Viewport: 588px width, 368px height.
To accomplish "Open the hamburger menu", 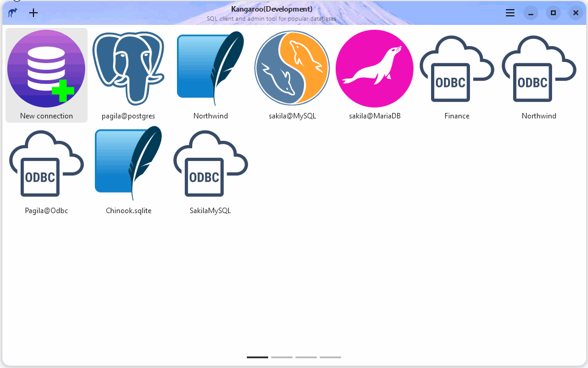I will (510, 13).
